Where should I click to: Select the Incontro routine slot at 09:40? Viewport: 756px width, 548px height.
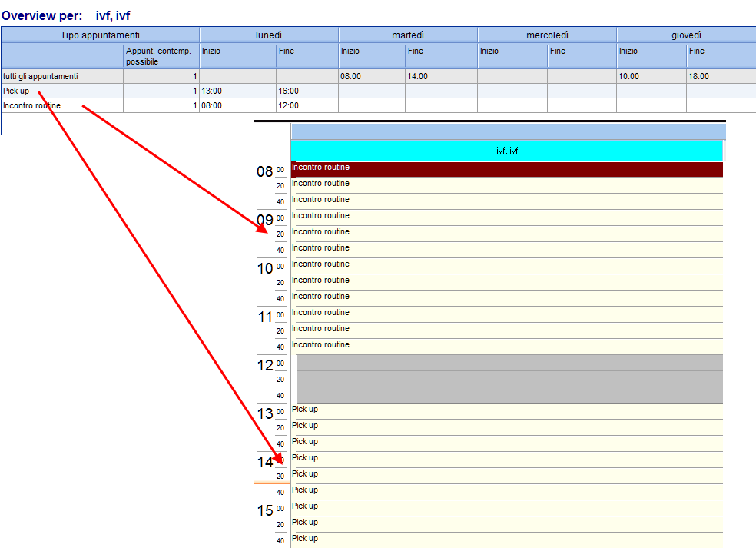point(507,250)
